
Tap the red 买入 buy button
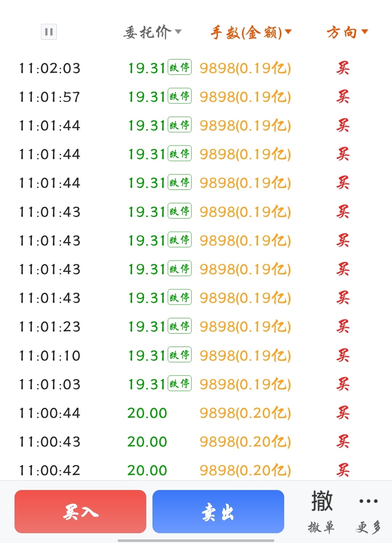pyautogui.click(x=80, y=511)
